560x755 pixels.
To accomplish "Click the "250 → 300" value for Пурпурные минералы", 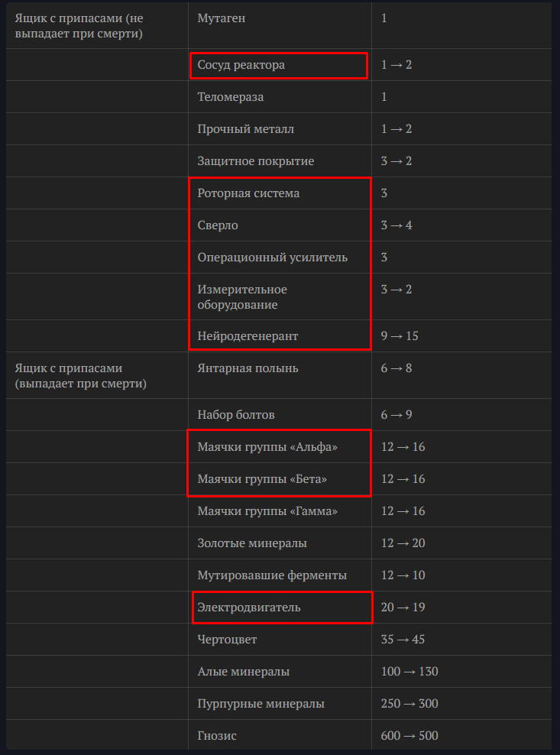I will 409,704.
